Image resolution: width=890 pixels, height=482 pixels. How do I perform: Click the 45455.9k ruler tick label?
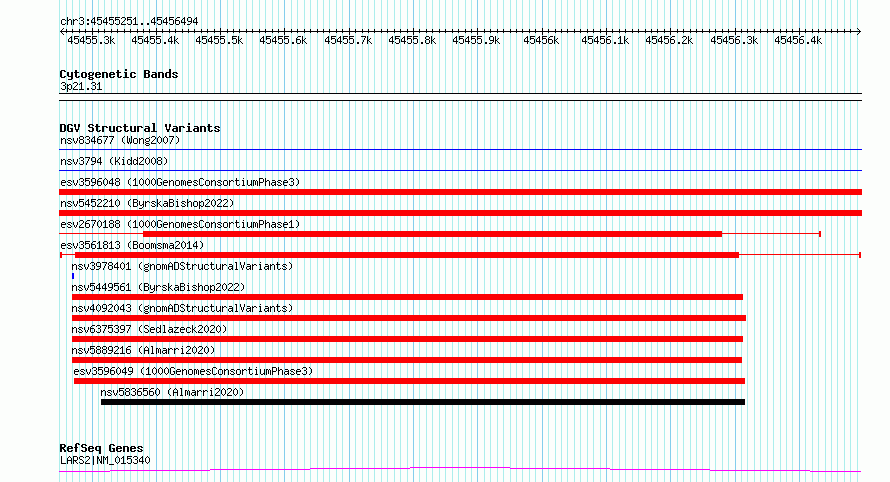[476, 40]
